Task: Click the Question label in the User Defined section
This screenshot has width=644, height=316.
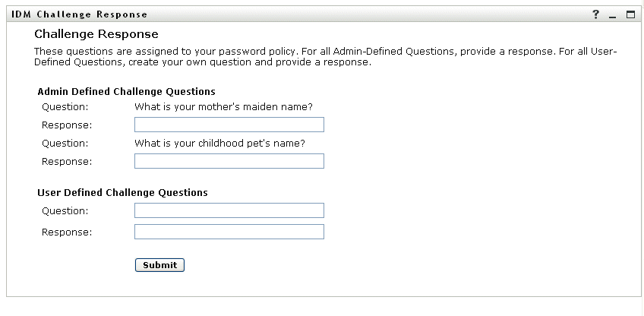Action: (x=65, y=211)
